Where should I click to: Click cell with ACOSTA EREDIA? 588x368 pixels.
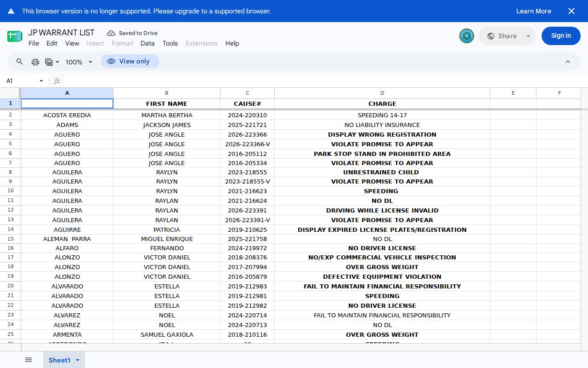67,115
